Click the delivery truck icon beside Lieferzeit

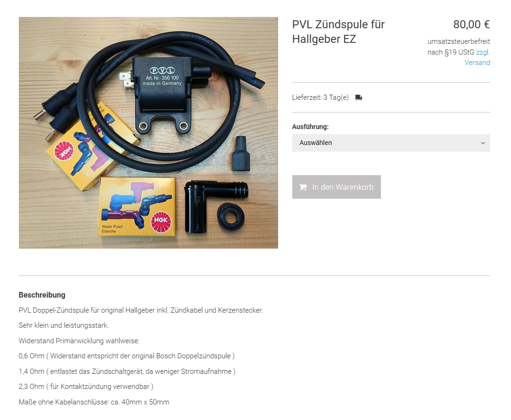(358, 97)
